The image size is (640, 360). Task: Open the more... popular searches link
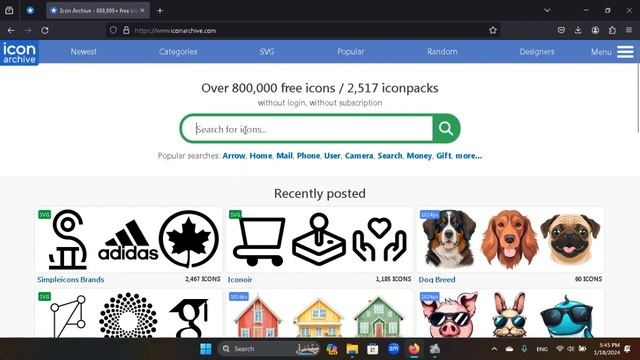(469, 156)
